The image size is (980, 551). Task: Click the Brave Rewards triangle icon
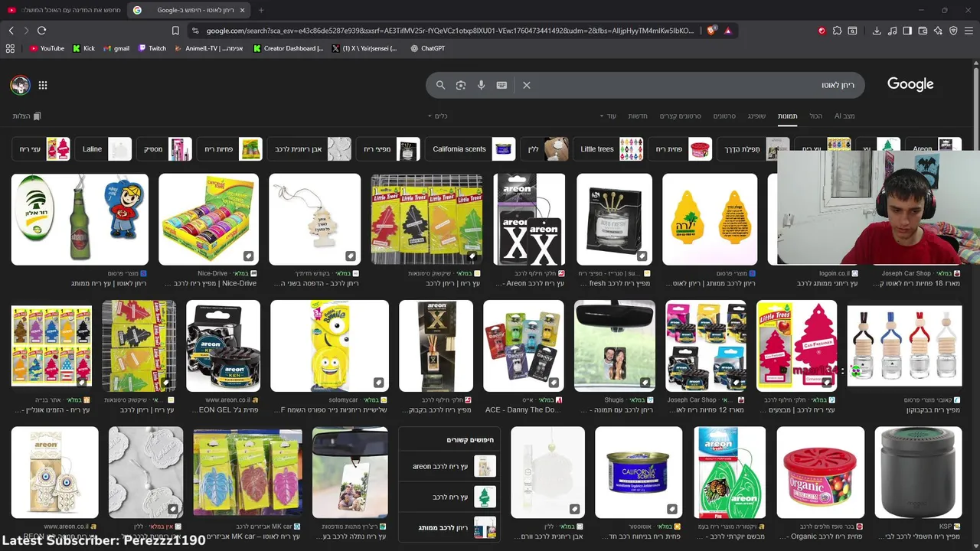coord(727,31)
